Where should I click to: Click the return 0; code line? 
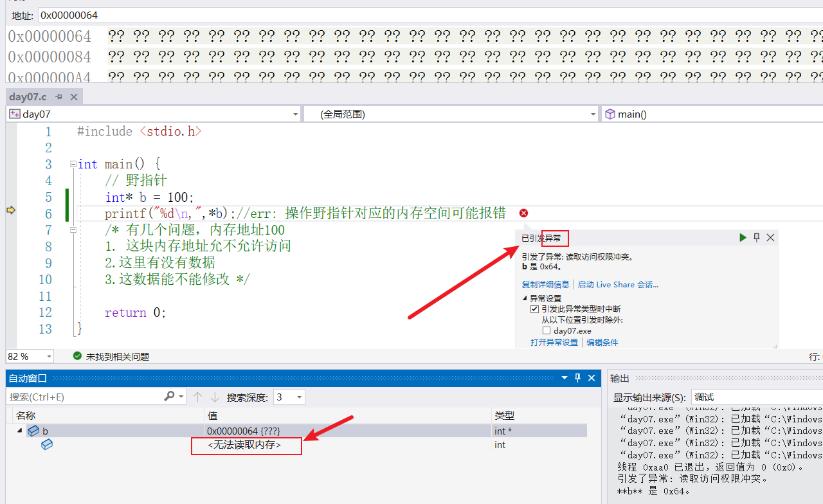[x=135, y=312]
